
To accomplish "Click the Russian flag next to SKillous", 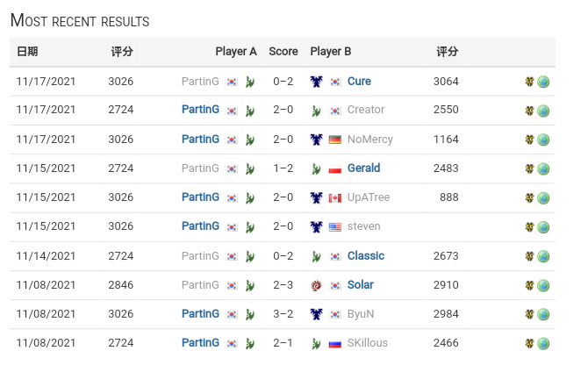I will click(x=335, y=343).
